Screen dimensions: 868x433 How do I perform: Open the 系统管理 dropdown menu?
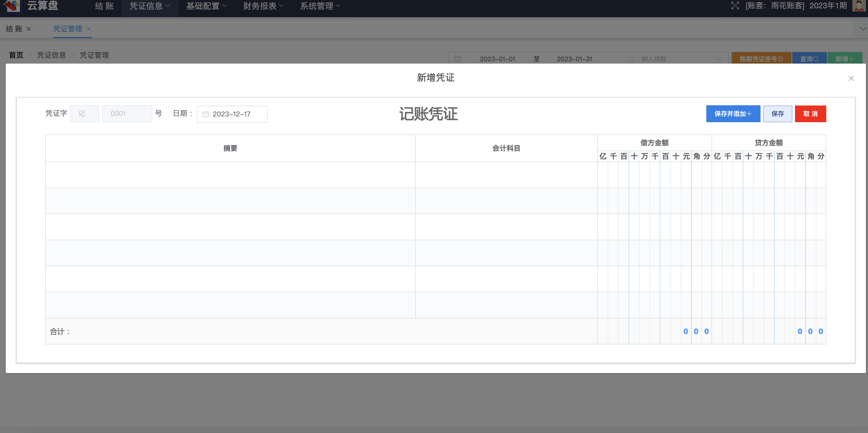[x=321, y=6]
